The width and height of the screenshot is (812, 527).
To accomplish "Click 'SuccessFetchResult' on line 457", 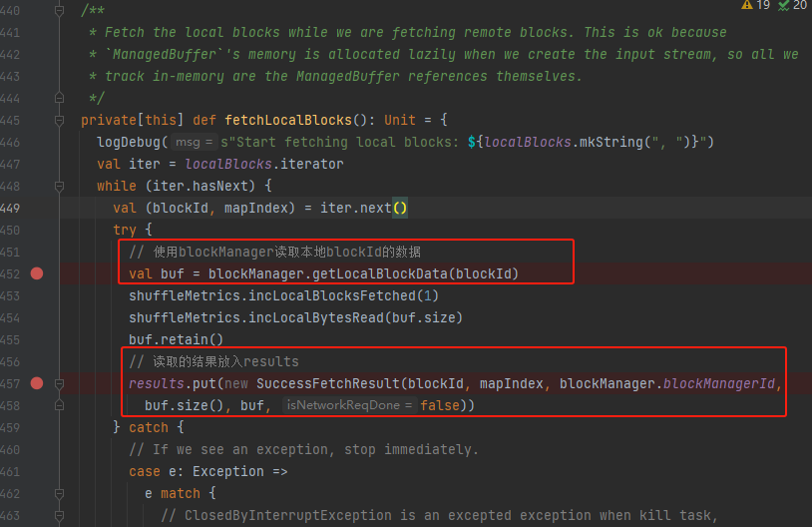I will (328, 383).
